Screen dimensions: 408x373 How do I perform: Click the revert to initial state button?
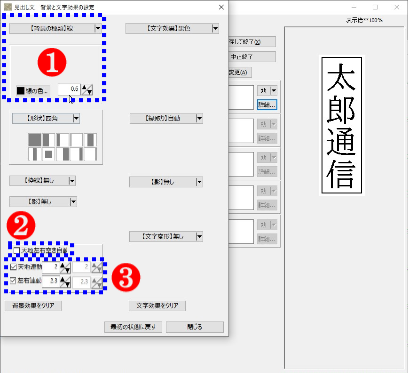[x=133, y=327]
